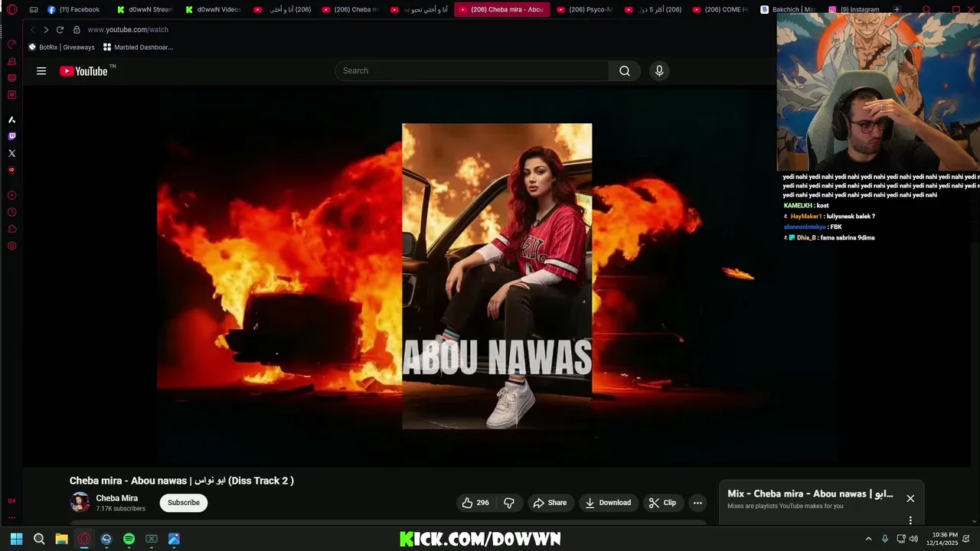Close the Mix playlist panel

tap(910, 498)
